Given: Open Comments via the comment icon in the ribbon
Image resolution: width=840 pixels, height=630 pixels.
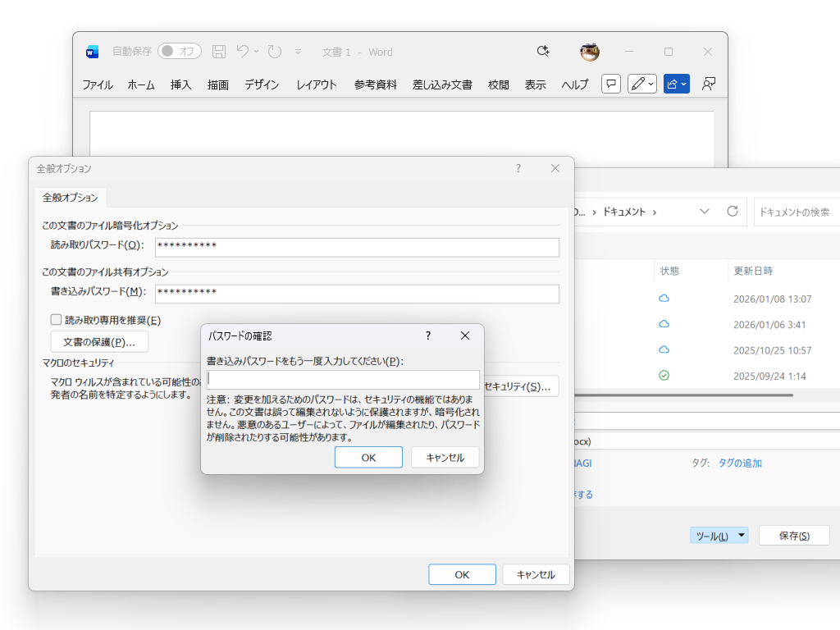Looking at the screenshot, I should pyautogui.click(x=610, y=83).
